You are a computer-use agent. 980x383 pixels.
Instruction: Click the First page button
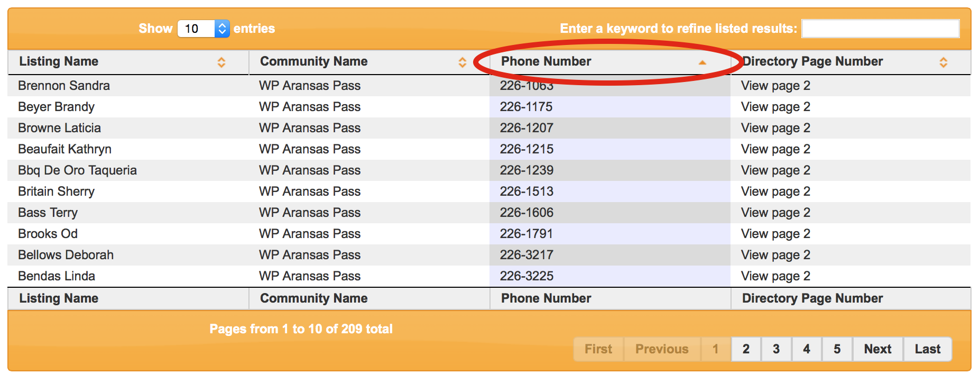click(x=598, y=349)
